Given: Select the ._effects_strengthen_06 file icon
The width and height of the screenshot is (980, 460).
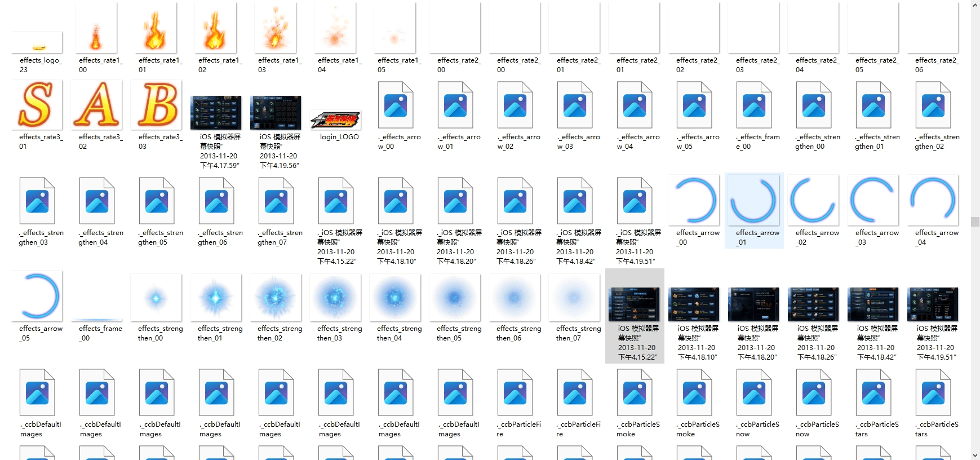Looking at the screenshot, I should click(216, 201).
